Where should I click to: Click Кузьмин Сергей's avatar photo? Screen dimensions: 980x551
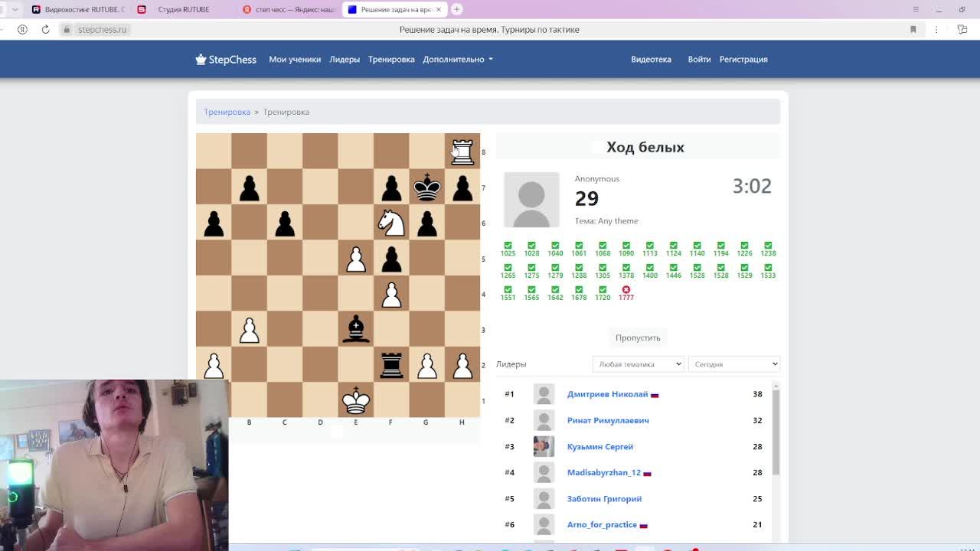544,446
